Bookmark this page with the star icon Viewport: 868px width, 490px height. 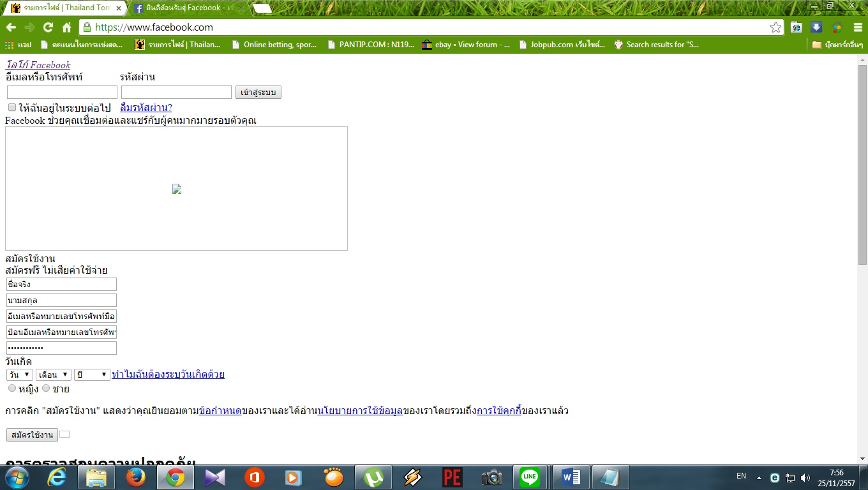click(775, 27)
